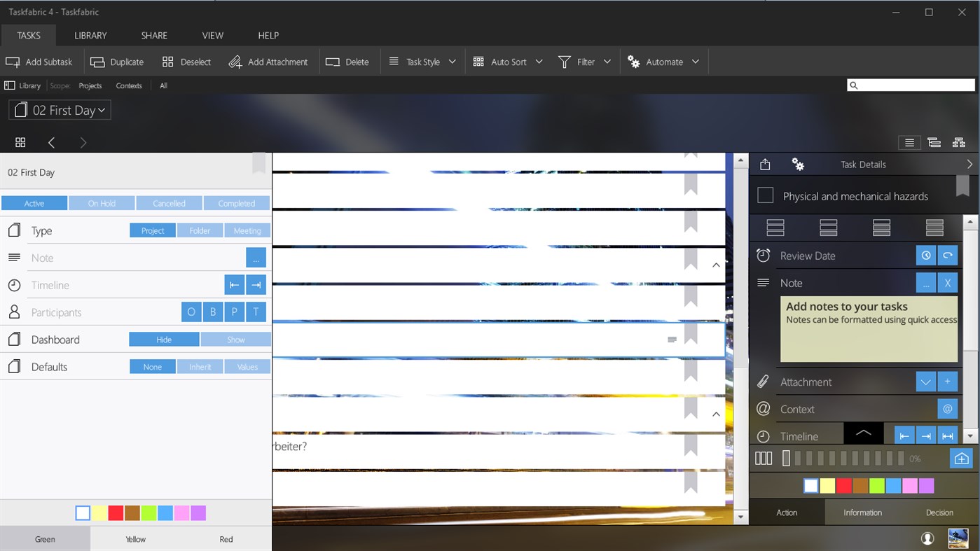The height and width of the screenshot is (551, 980).
Task: Assign a context using the @ icon
Action: [947, 408]
